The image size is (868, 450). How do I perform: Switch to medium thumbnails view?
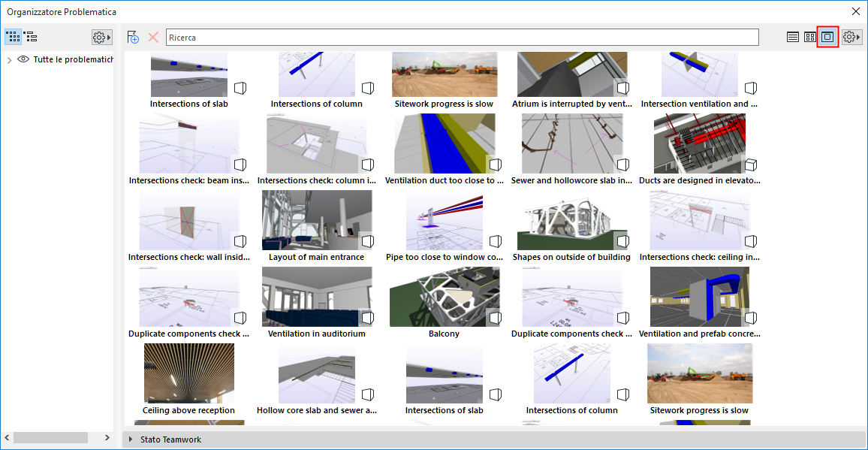click(810, 37)
